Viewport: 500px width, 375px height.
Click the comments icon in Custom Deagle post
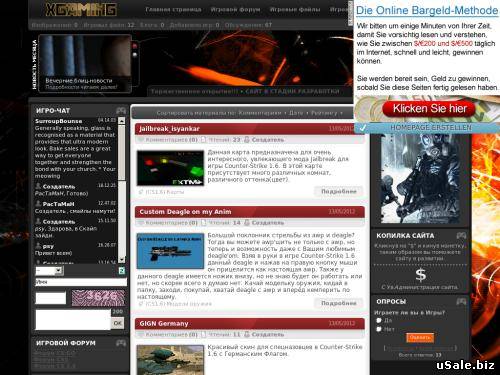click(x=141, y=222)
